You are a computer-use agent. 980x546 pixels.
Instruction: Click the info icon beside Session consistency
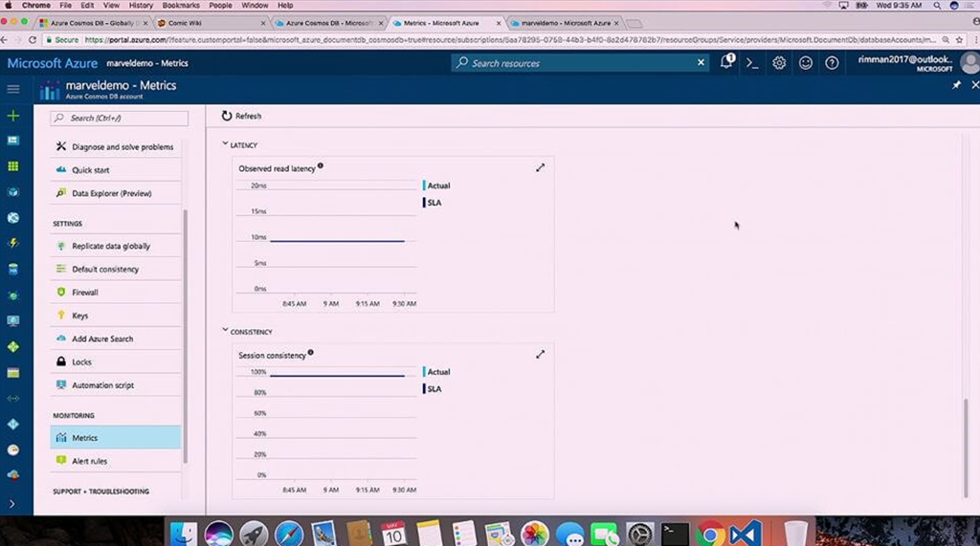pos(311,352)
